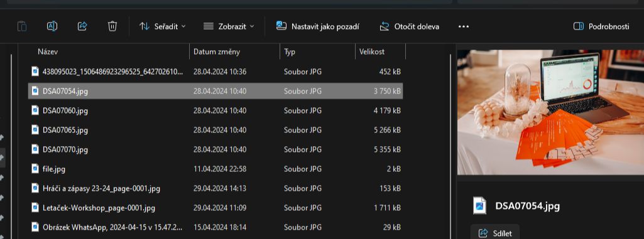Click the Otočit doleva button
This screenshot has width=644, height=239.
coord(410,26)
